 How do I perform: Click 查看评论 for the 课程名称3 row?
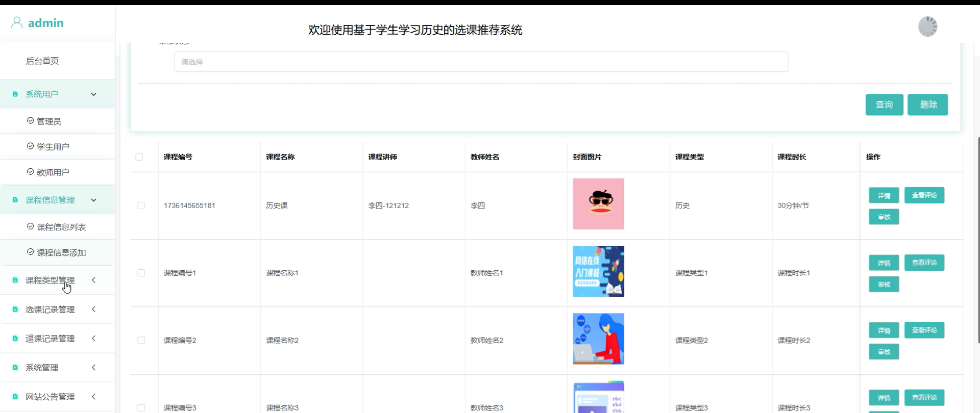point(924,398)
